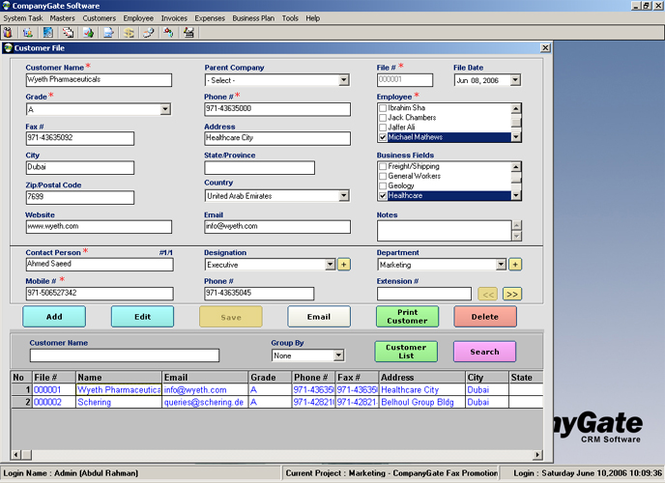Image resolution: width=665 pixels, height=483 pixels.
Task: Open the Tools menu
Action: (290, 18)
